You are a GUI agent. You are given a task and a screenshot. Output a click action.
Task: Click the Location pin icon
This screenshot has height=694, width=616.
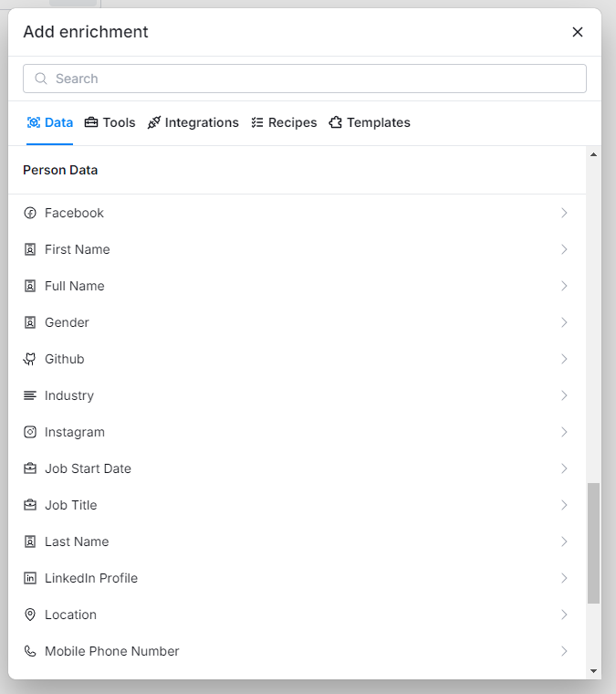click(x=30, y=615)
